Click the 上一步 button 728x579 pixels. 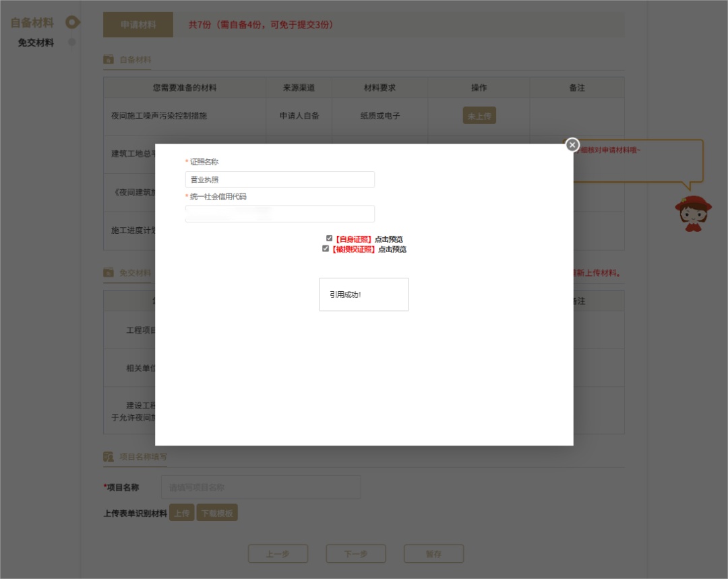coord(278,554)
